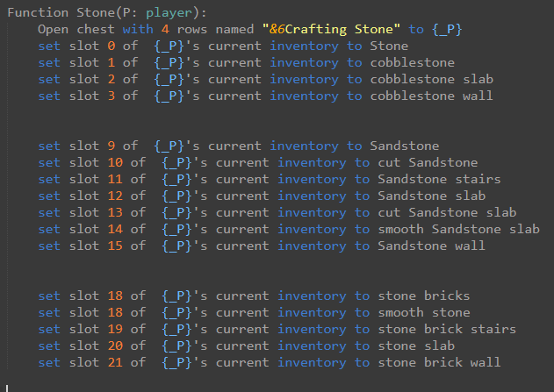Click the "smooth Sandstone slab" item text
The image size is (554, 392).
click(x=458, y=229)
